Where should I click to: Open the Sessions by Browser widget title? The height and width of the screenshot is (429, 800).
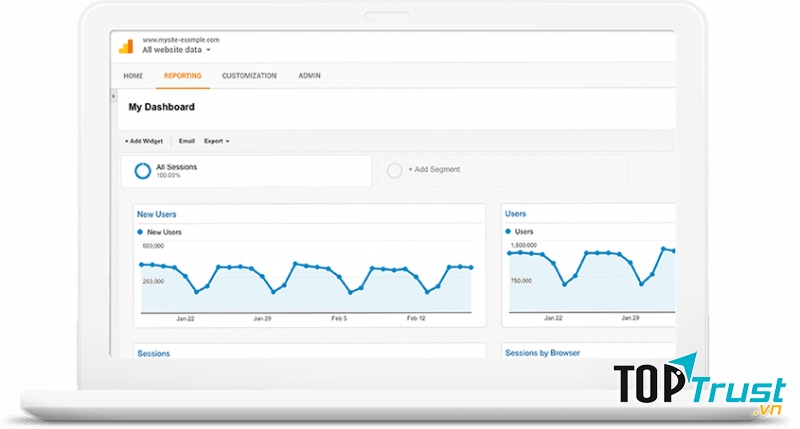click(542, 353)
